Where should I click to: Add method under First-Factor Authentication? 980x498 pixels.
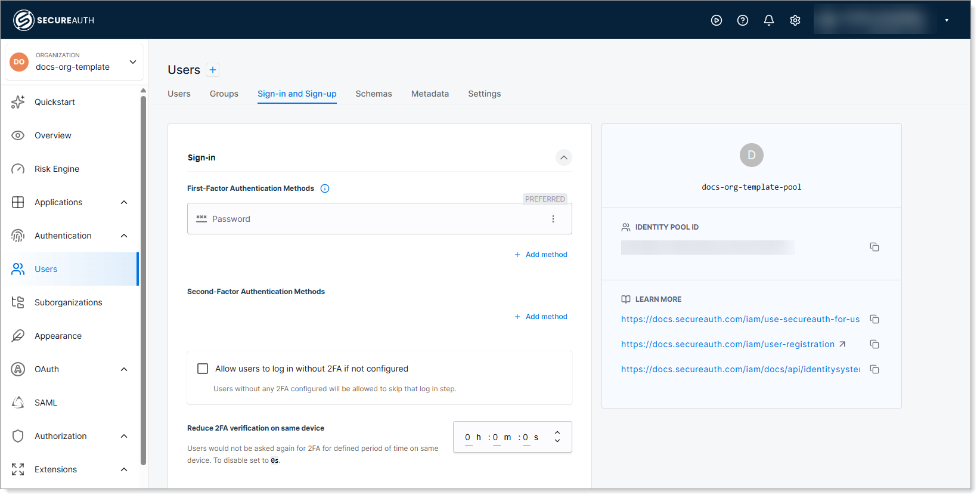tap(541, 255)
